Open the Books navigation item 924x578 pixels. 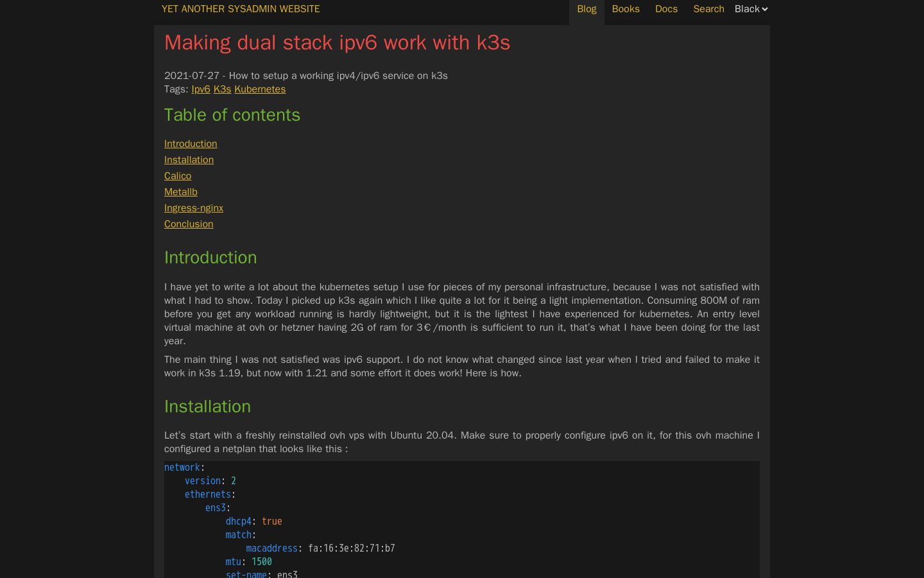point(626,9)
